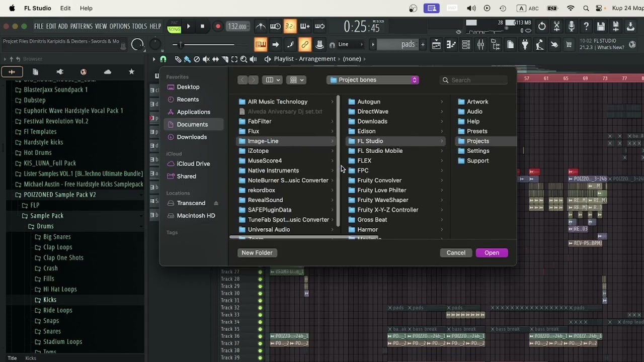Toggle overdub blend recording icon
The height and width of the screenshot is (362, 644).
(305, 26)
